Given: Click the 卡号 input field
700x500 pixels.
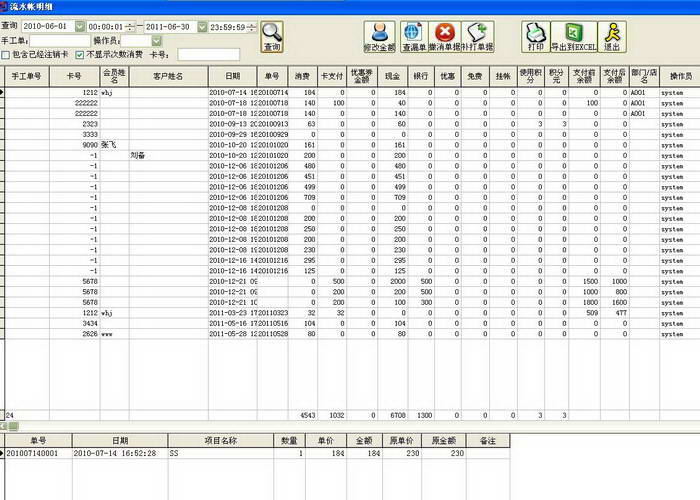Looking at the screenshot, I should pyautogui.click(x=208, y=55).
